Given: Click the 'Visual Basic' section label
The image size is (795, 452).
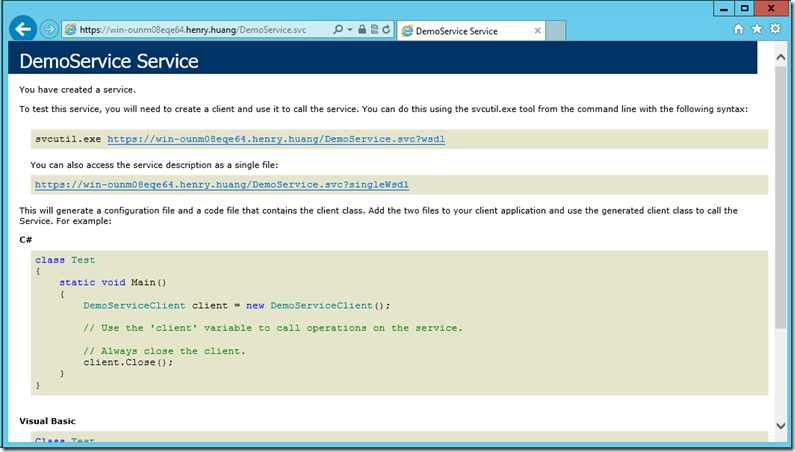Looking at the screenshot, I should click(x=47, y=421).
